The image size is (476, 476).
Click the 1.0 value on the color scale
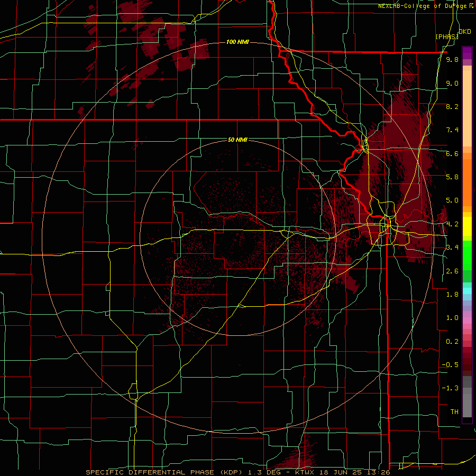click(452, 318)
